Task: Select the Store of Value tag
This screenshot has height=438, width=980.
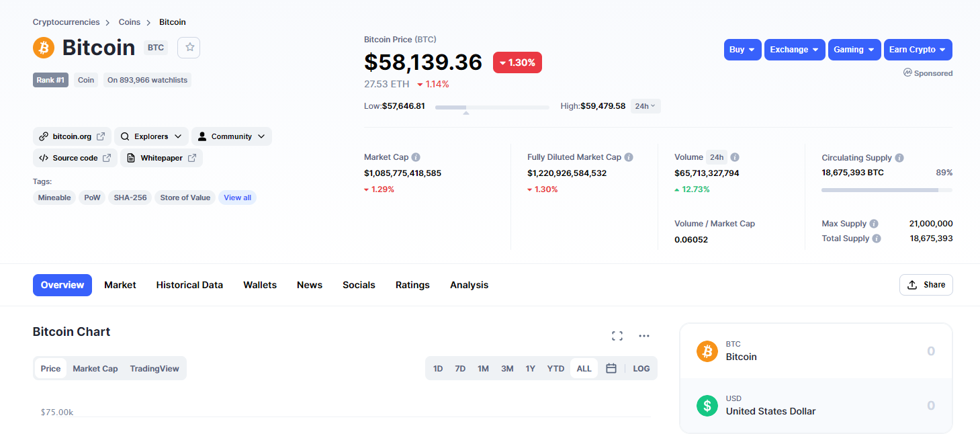Action: click(185, 198)
